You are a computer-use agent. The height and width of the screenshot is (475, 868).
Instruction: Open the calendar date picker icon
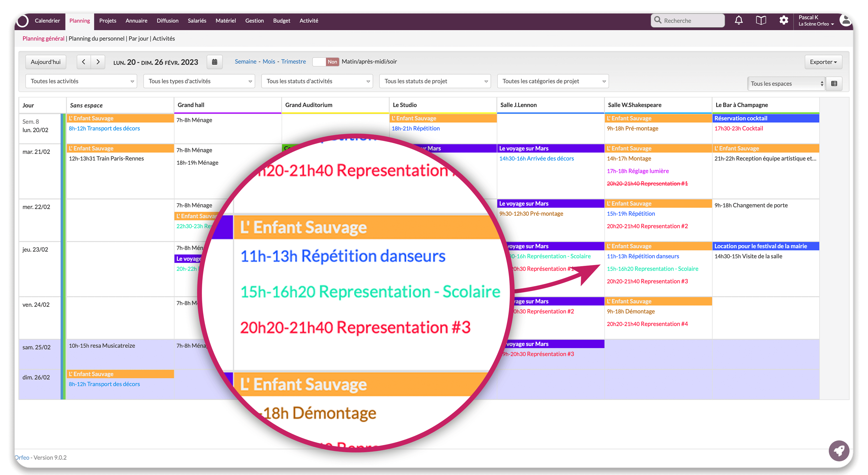[215, 62]
